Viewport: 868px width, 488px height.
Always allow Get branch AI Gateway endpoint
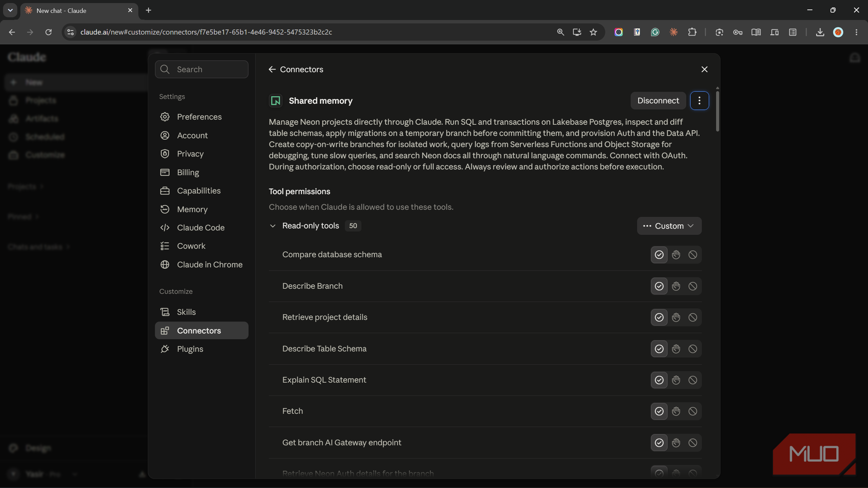(x=659, y=443)
